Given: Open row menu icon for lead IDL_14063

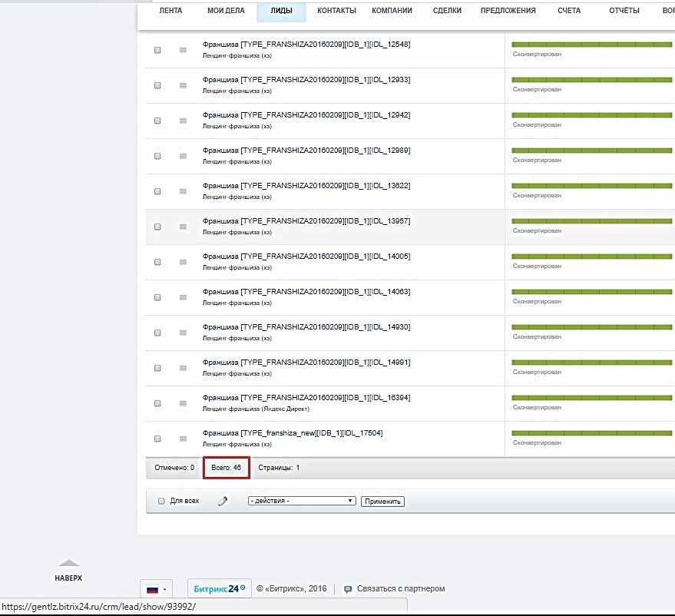Looking at the screenshot, I should 183,297.
